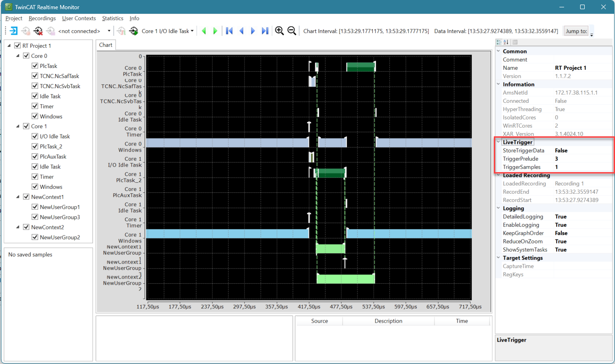Toggle the TCNC.NcSvbTask checkbox
The image size is (615, 364).
[x=35, y=86]
